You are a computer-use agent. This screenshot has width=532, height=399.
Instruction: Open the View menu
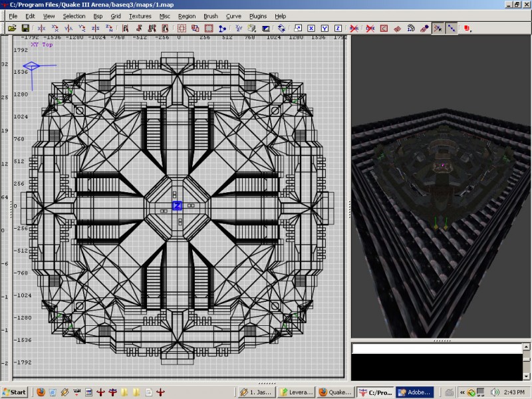(49, 16)
